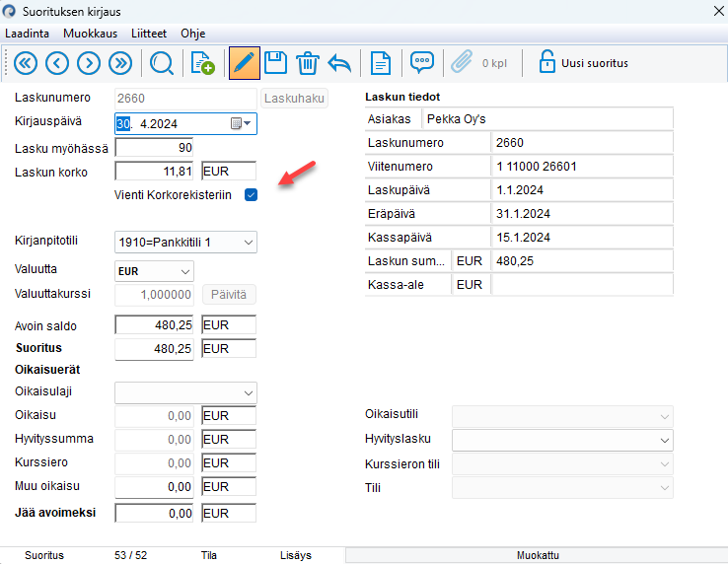The image size is (728, 564).
Task: Open the search magnifier tool
Action: point(162,63)
